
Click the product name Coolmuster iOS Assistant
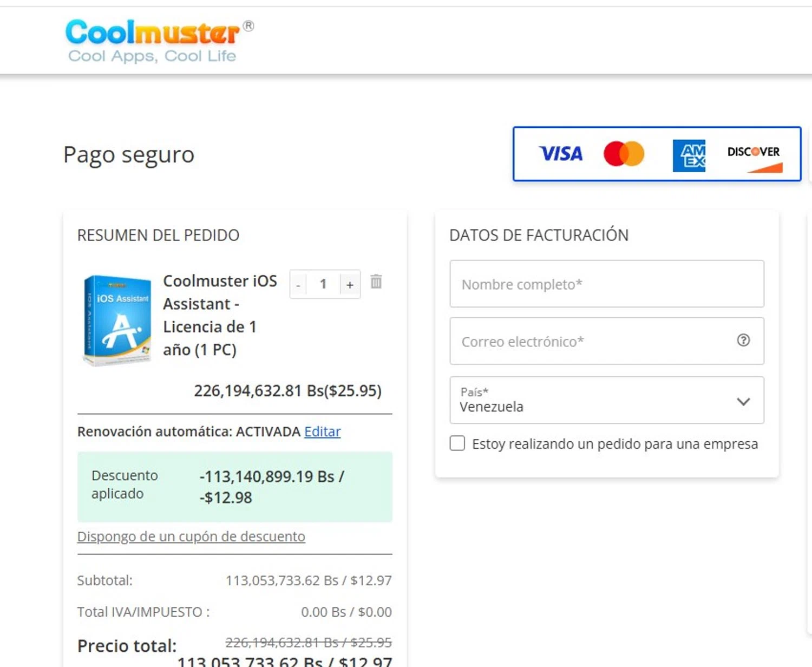(x=220, y=315)
